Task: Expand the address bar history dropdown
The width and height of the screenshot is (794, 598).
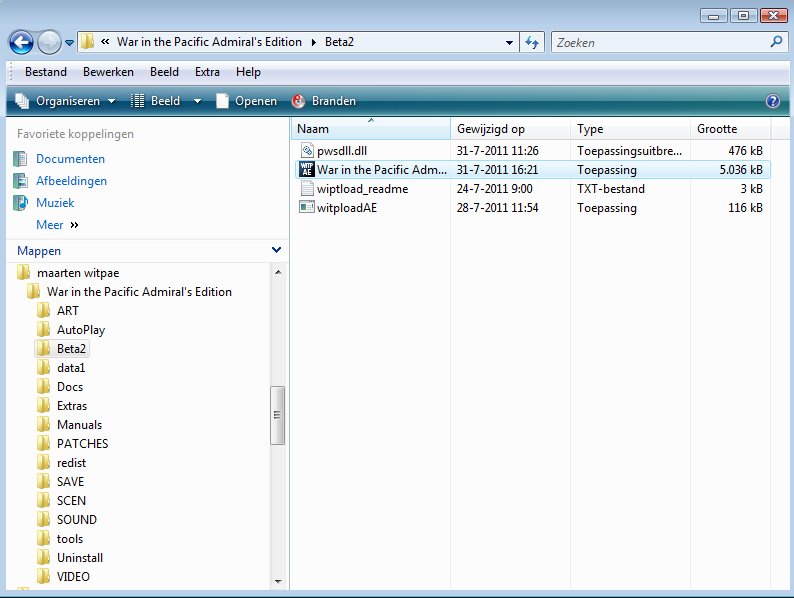Action: point(509,43)
